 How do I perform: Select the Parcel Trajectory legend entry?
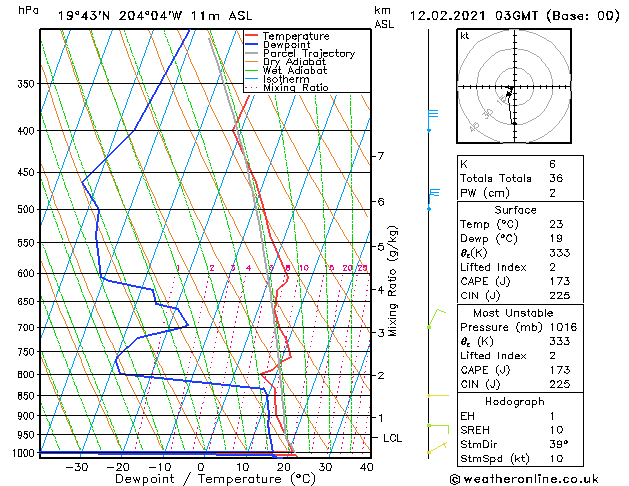308,53
